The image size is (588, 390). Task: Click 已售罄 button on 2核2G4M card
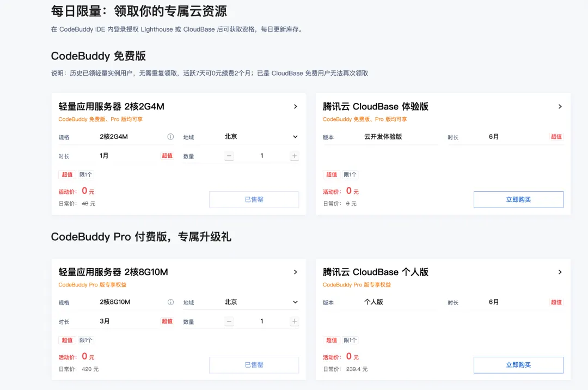pos(254,199)
